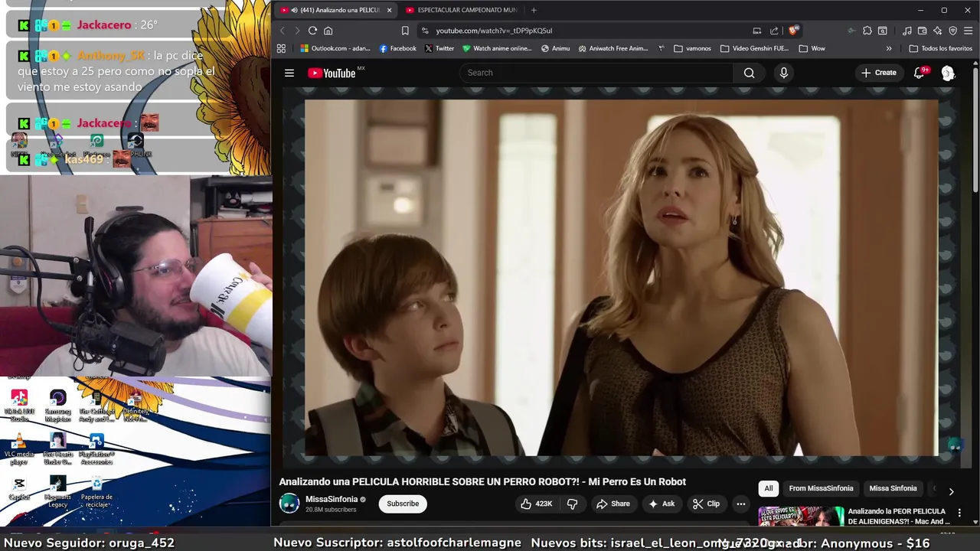Open the Leo AI sparkle icon
The width and height of the screenshot is (980, 551).
click(938, 31)
